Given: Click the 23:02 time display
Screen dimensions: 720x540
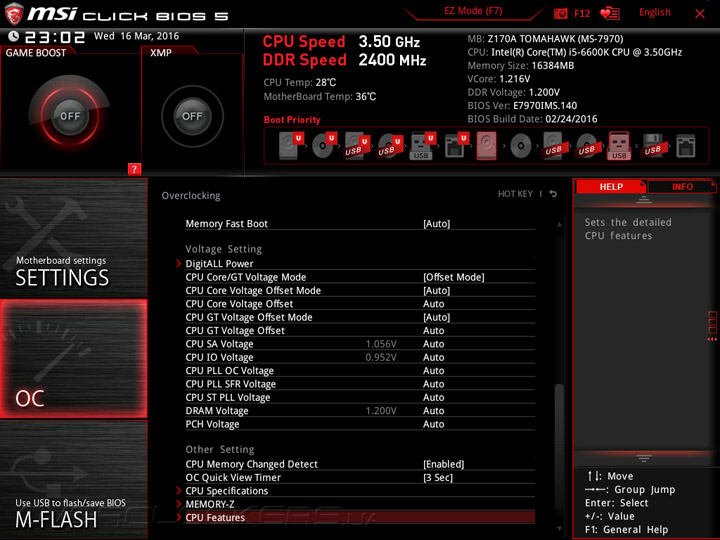Looking at the screenshot, I should (x=55, y=37).
